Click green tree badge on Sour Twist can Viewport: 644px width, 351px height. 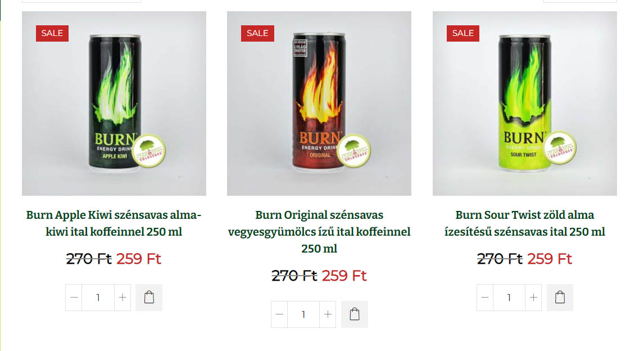(x=560, y=148)
